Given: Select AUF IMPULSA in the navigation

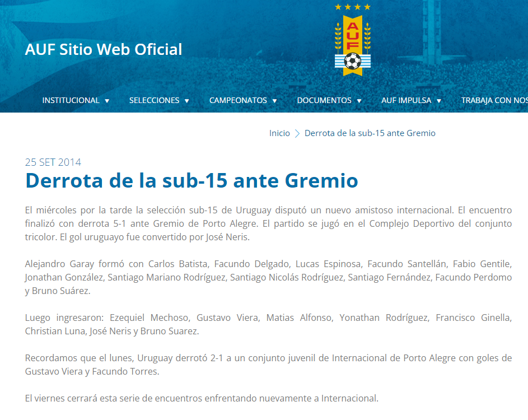Looking at the screenshot, I should point(406,100).
